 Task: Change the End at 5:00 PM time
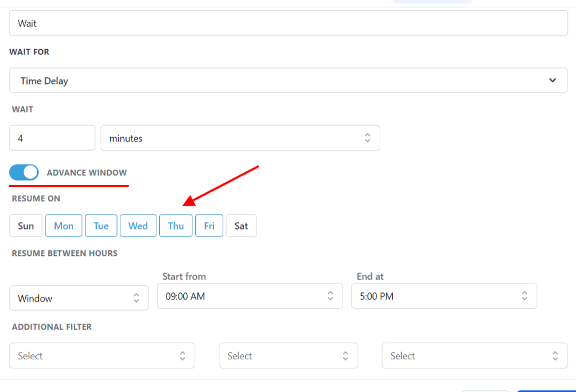444,296
